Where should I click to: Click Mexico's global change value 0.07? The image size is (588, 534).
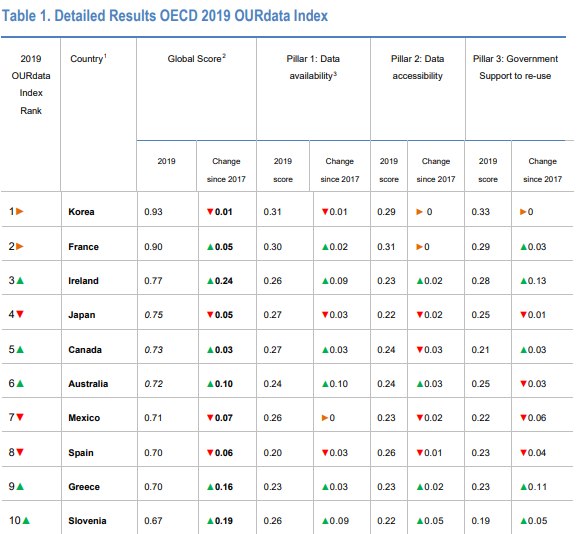click(224, 418)
